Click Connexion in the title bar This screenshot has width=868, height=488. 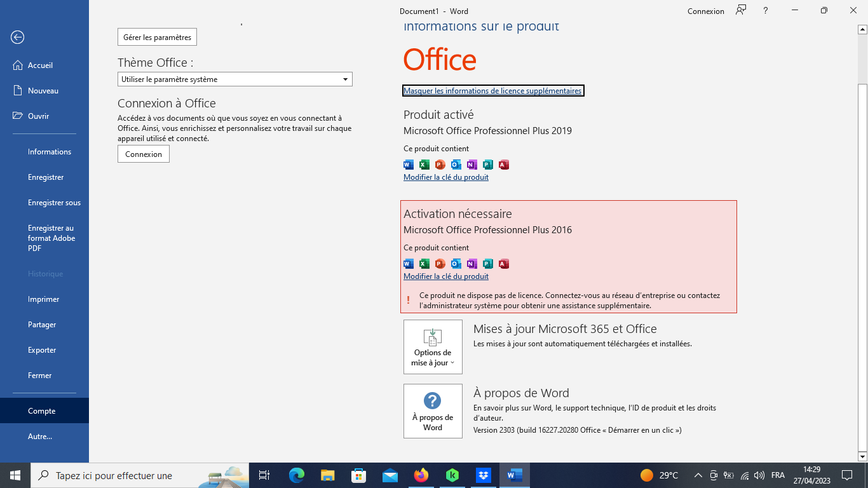pyautogui.click(x=706, y=11)
